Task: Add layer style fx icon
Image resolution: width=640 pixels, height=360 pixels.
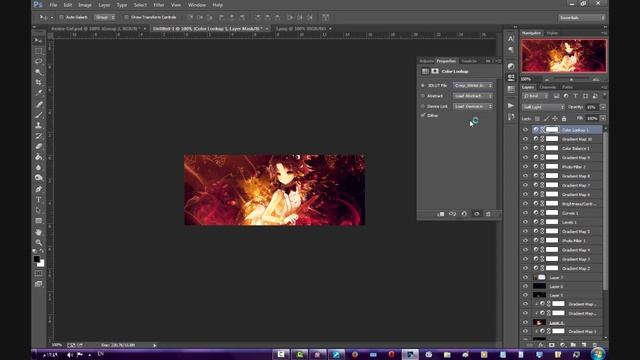Action: (540, 345)
